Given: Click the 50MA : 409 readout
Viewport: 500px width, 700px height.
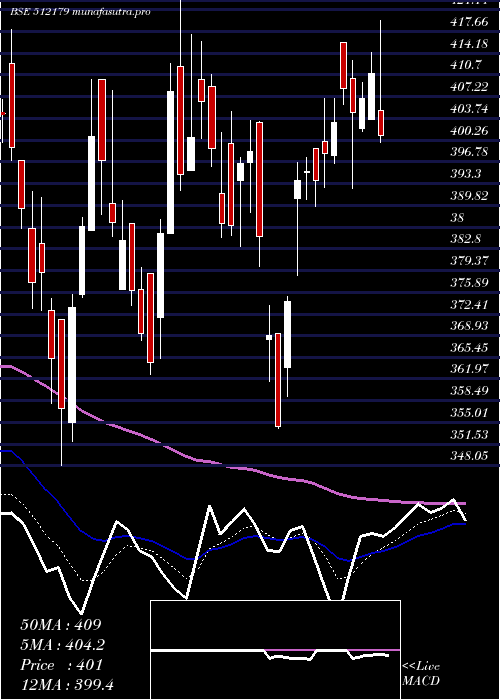Looking at the screenshot, I should [61, 625].
